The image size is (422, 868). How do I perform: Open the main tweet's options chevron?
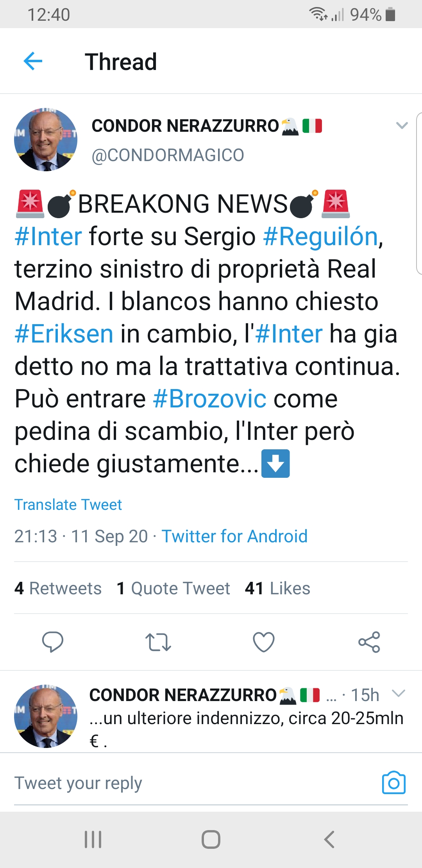402,126
